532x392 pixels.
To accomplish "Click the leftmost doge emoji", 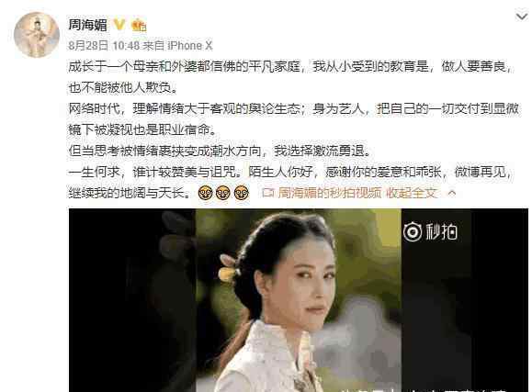I will [205, 193].
